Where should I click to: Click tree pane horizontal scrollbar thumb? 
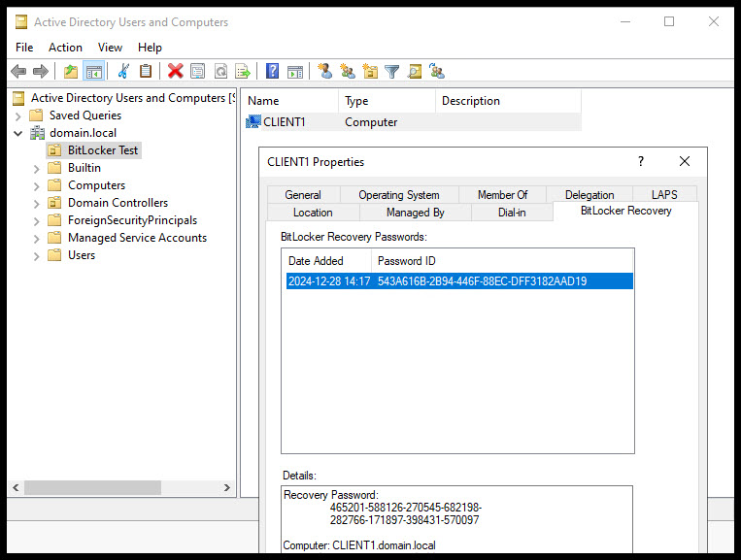point(92,487)
